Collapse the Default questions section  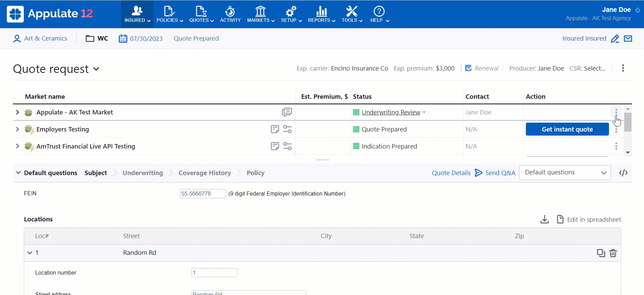click(x=18, y=173)
